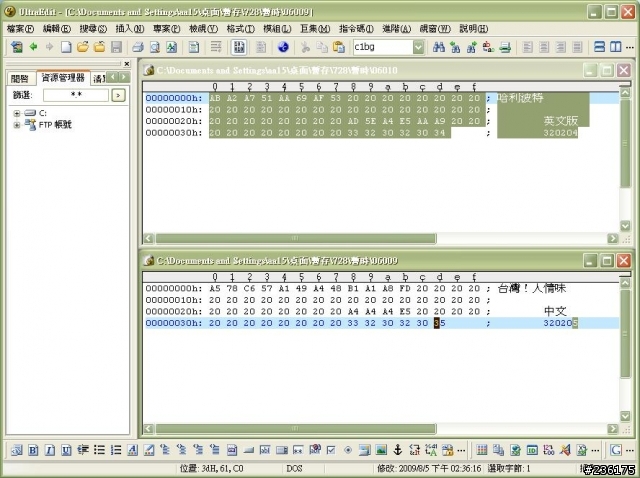Click Underline U icon in bottom toolbar
Image resolution: width=640 pixels, height=478 pixels.
66,450
